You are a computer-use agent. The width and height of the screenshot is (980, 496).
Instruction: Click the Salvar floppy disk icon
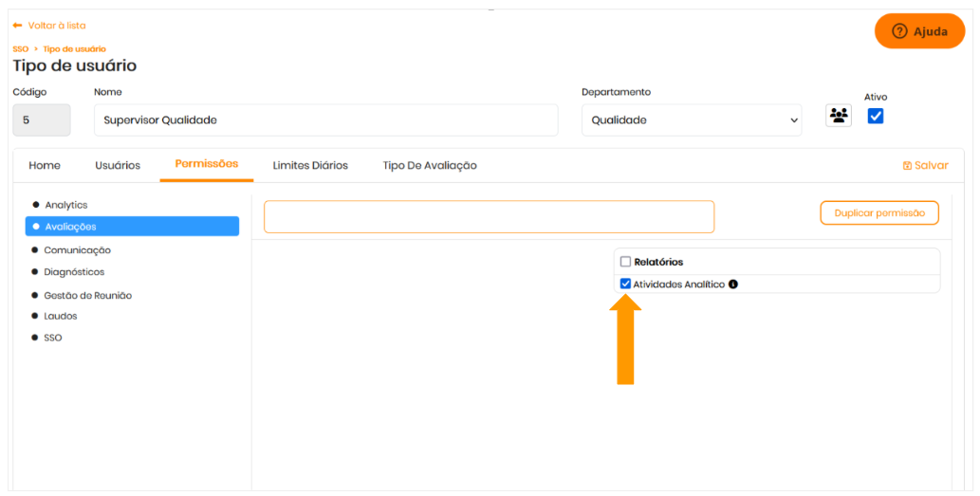point(907,165)
